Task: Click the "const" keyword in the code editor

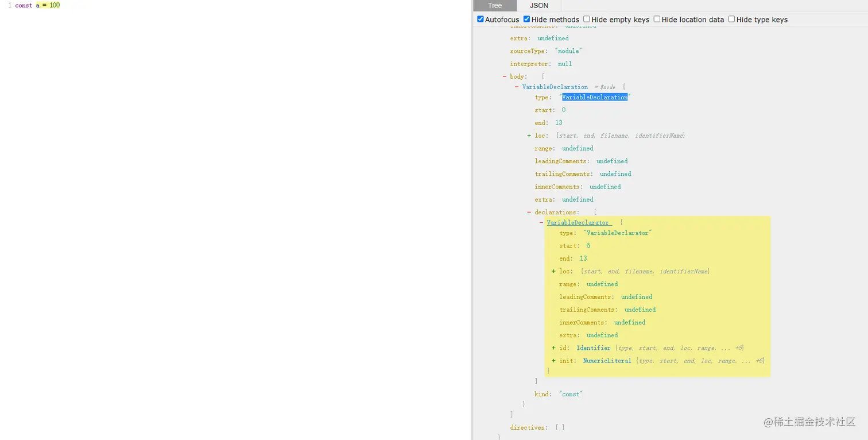Action: 24,5
